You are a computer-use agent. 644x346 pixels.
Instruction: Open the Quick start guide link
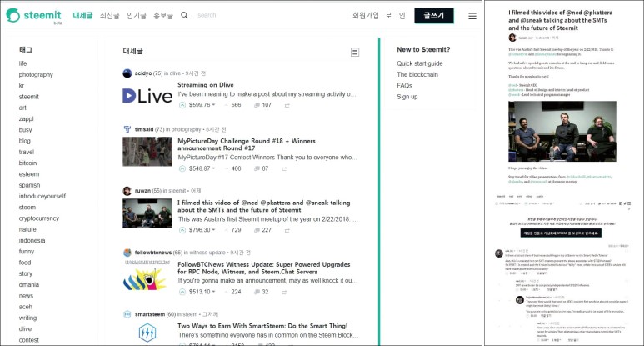[419, 63]
